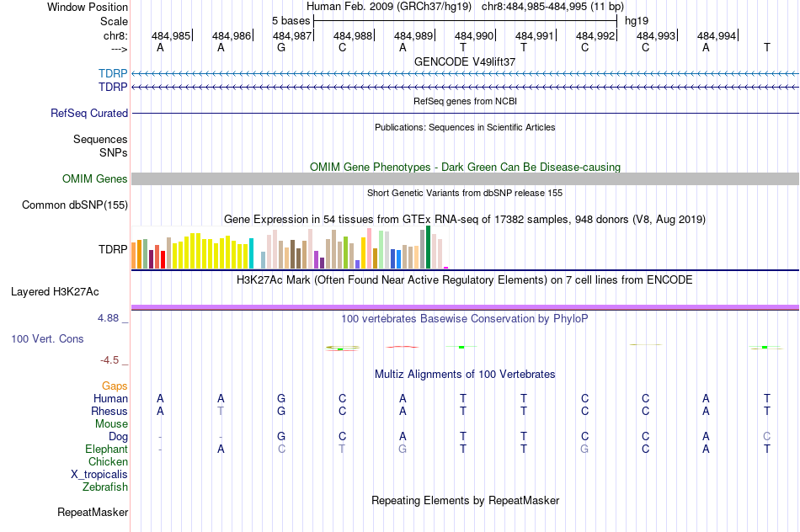Screen dimensions: 800x532
Task: Click the 5 bases scale label
Action: click(x=291, y=21)
